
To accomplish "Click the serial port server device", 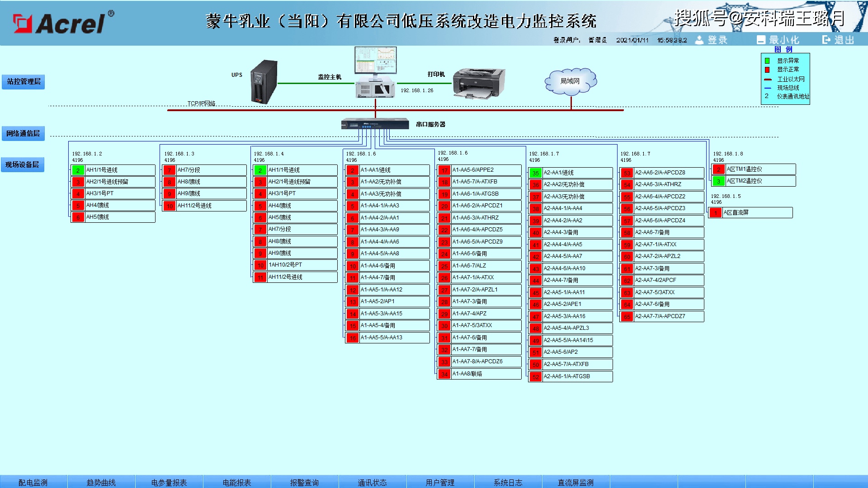I will [375, 124].
